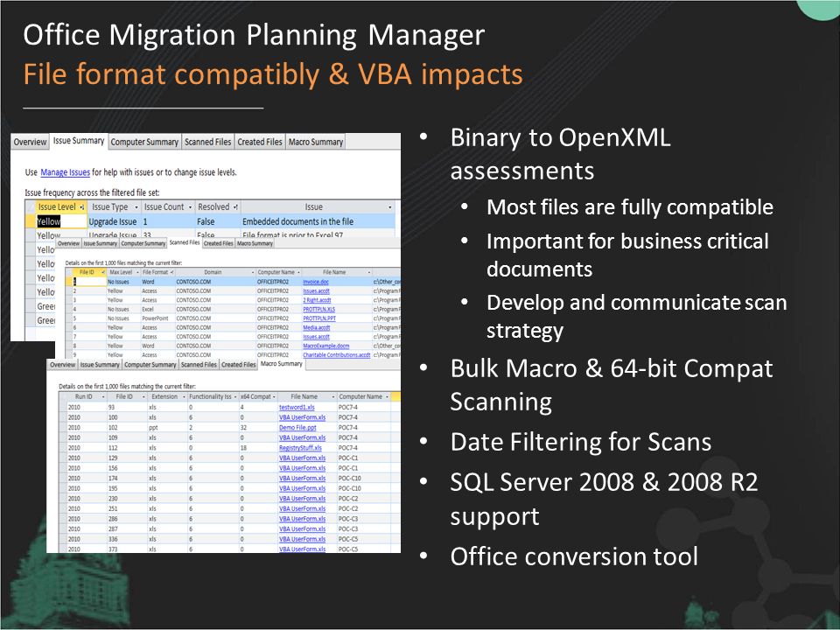
Task: Open the File ID column dropdown in the Scanned Files table
Action: pos(103,273)
